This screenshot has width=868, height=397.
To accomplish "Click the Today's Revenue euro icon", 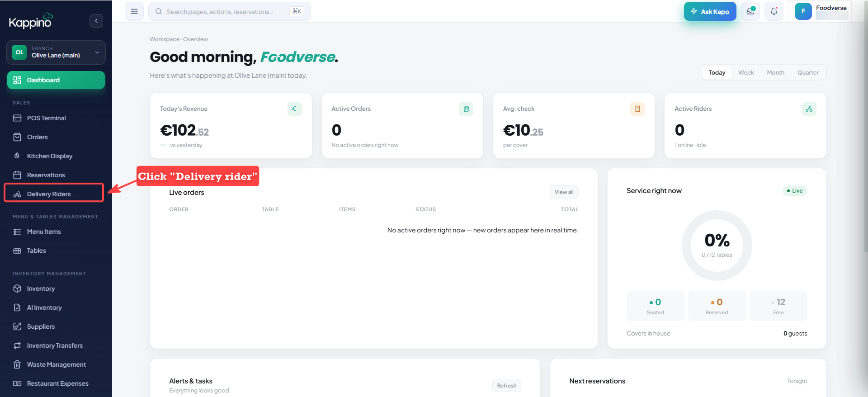I will click(294, 109).
